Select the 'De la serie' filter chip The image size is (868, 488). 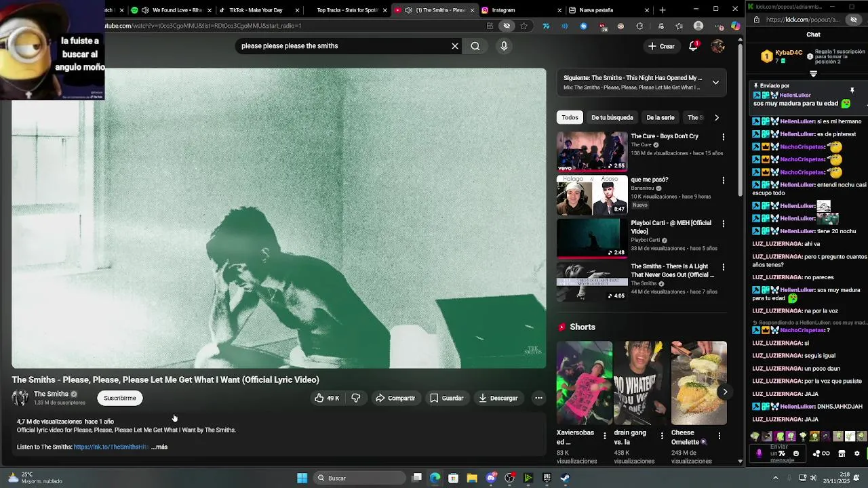660,117
